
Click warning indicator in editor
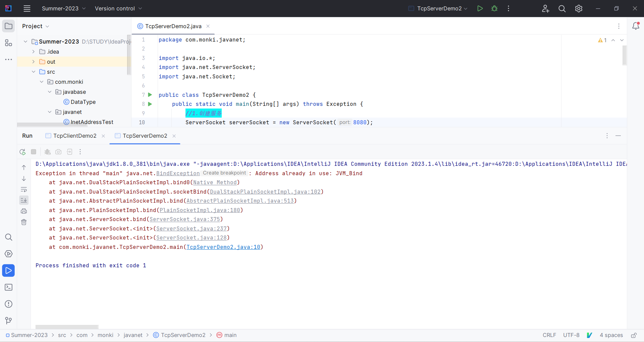click(602, 40)
